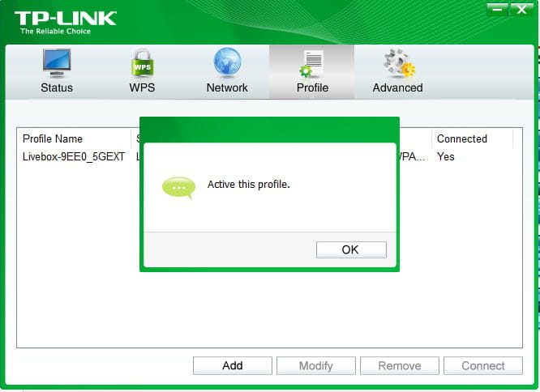Click the Yes connected value

click(x=446, y=157)
